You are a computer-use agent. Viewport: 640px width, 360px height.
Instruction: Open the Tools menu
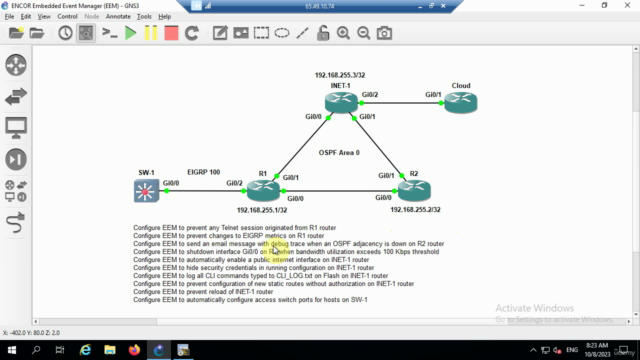pos(144,17)
